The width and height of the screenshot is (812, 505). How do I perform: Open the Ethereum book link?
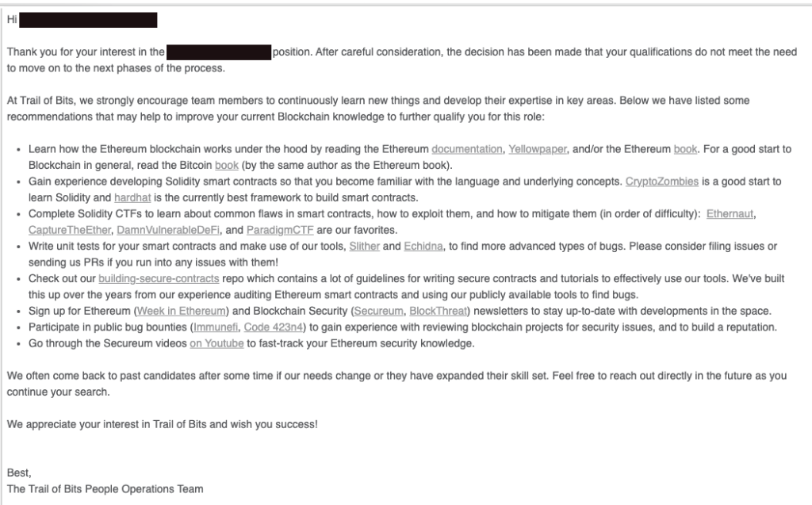point(684,148)
